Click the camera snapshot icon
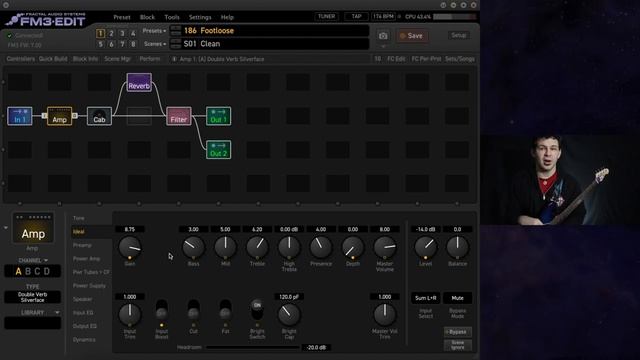Image resolution: width=640 pixels, height=360 pixels. click(383, 36)
